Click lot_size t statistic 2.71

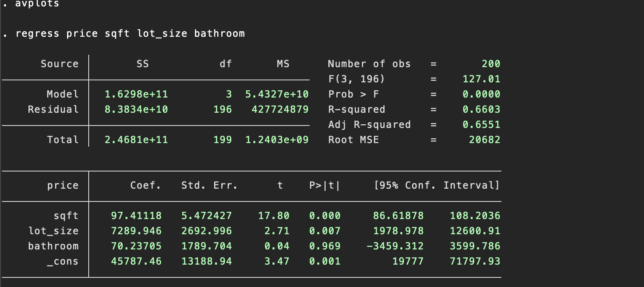pyautogui.click(x=277, y=231)
